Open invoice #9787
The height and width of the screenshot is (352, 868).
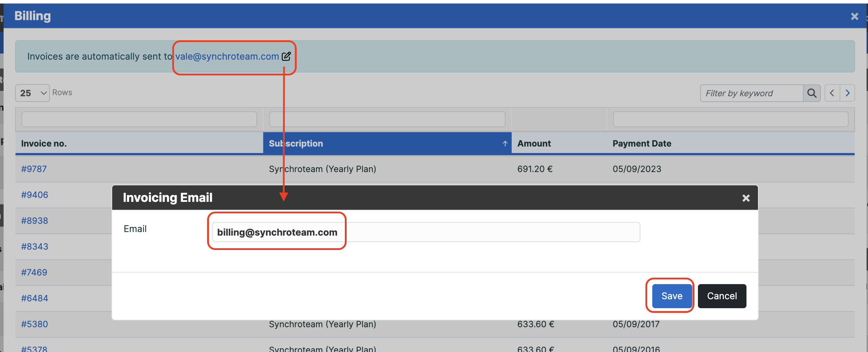34,169
